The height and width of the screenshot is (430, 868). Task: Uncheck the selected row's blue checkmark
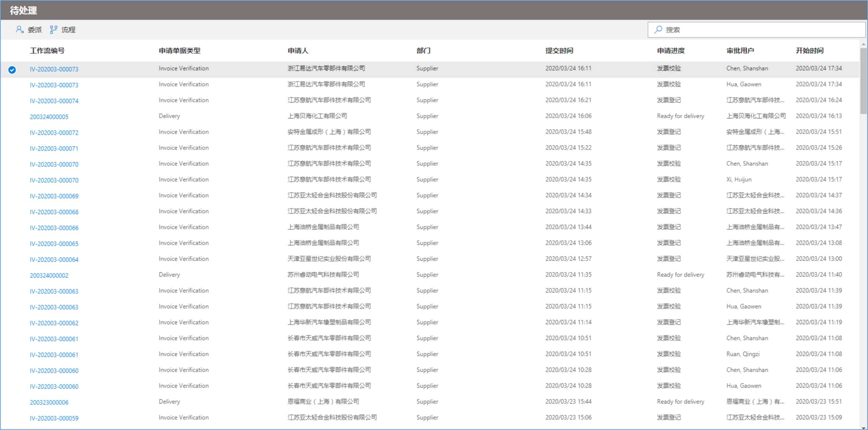12,70
